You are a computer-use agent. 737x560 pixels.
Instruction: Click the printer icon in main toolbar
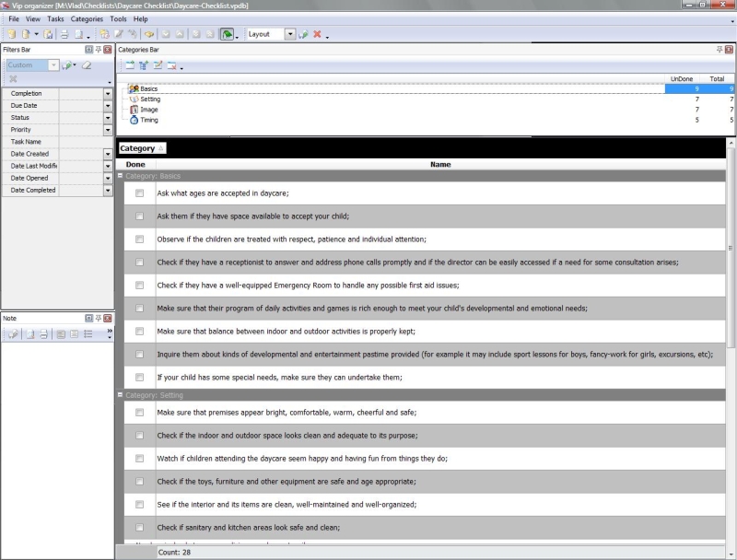coord(64,34)
